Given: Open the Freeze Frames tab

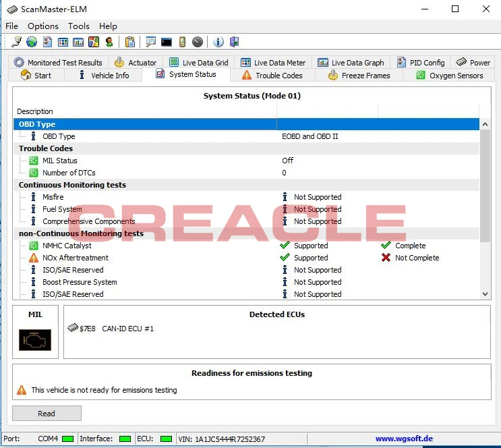Looking at the screenshot, I should tap(359, 76).
